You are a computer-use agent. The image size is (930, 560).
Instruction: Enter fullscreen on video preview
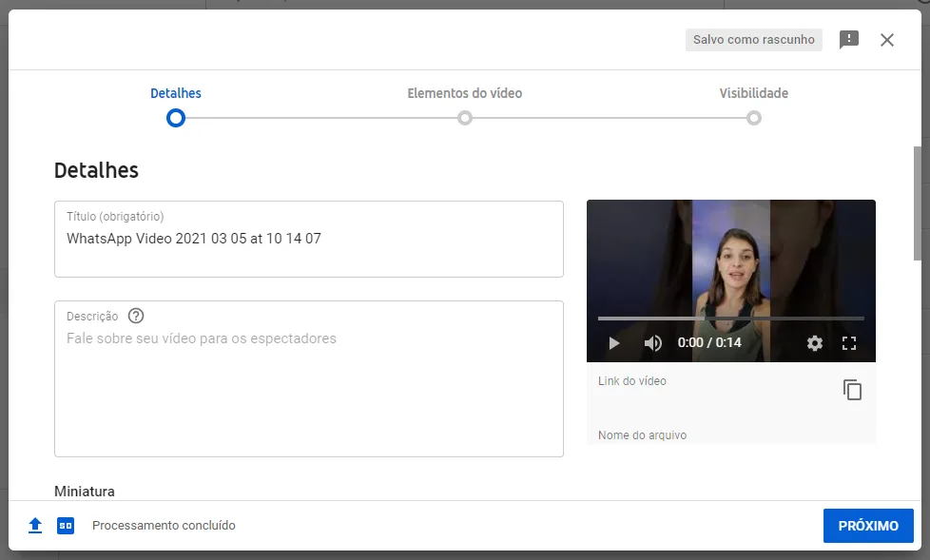849,343
